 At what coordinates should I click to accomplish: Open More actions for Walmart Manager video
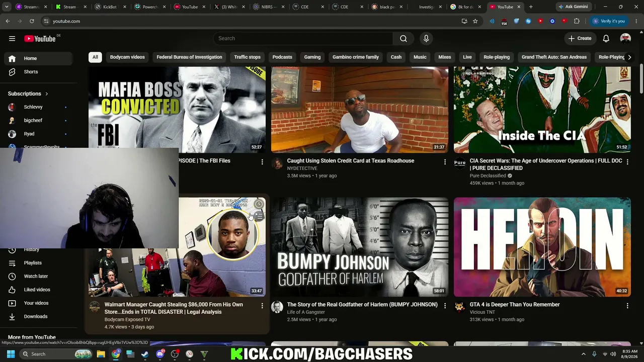coord(262,306)
